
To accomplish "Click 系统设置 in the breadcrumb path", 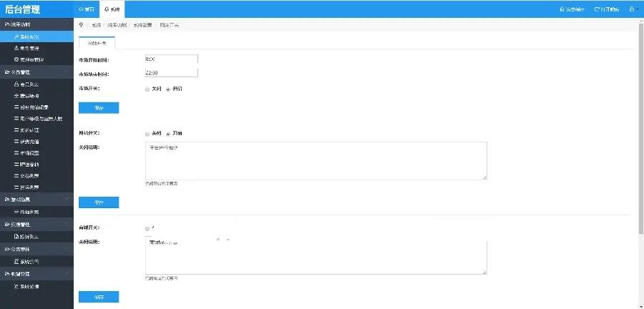I will click(x=142, y=25).
